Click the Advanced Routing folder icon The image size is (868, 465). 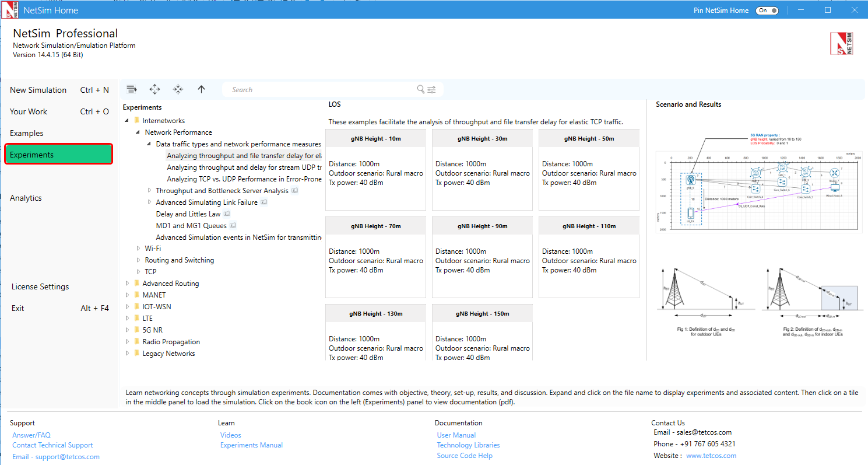[x=137, y=284]
